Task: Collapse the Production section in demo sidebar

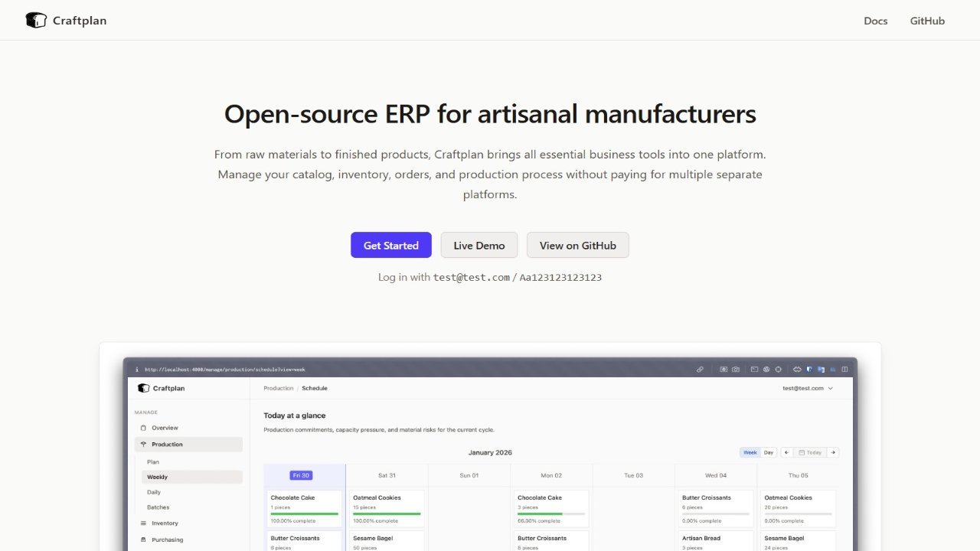Action: [188, 445]
